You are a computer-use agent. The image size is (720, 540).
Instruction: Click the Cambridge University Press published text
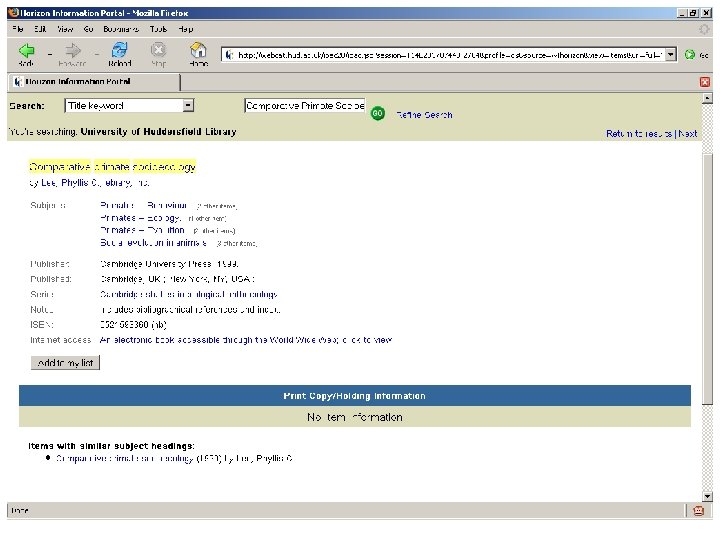(169, 264)
